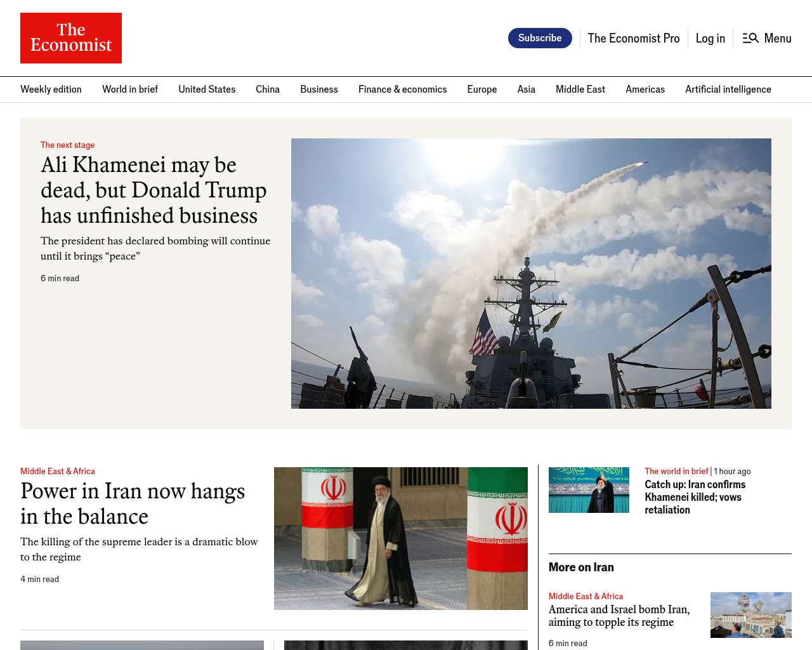812x650 pixels.
Task: Open The Economist Pro link
Action: pos(633,38)
